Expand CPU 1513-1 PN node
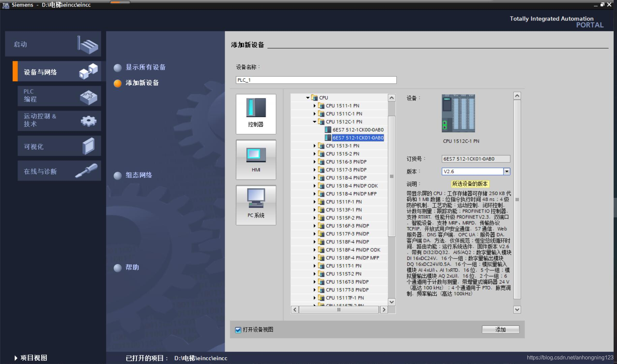 click(x=314, y=146)
